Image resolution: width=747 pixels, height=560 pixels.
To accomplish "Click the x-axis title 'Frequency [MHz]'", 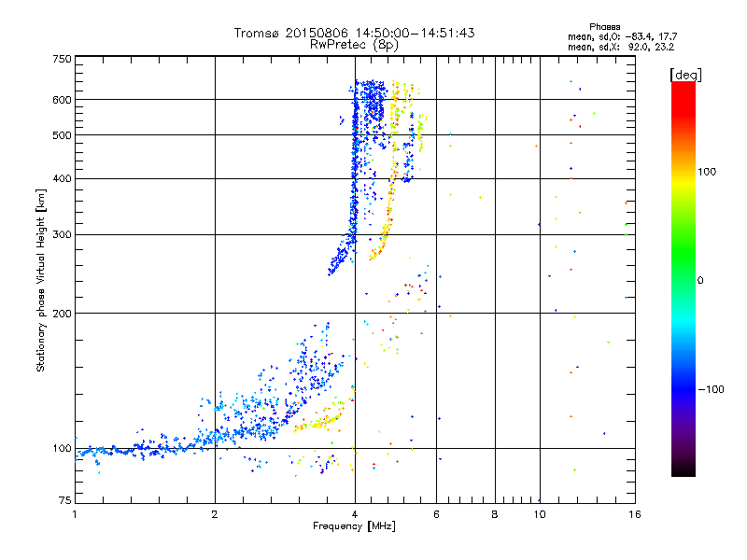I will (354, 526).
